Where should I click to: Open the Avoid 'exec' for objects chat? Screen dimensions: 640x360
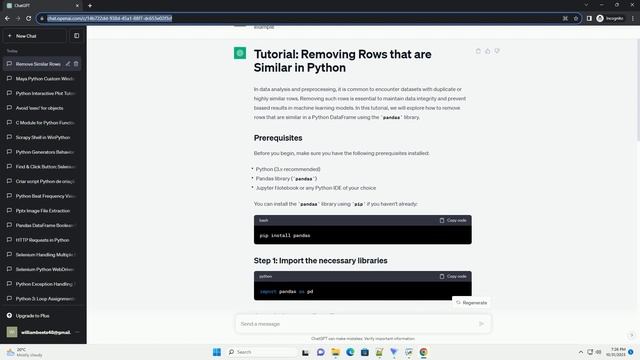tap(42, 108)
